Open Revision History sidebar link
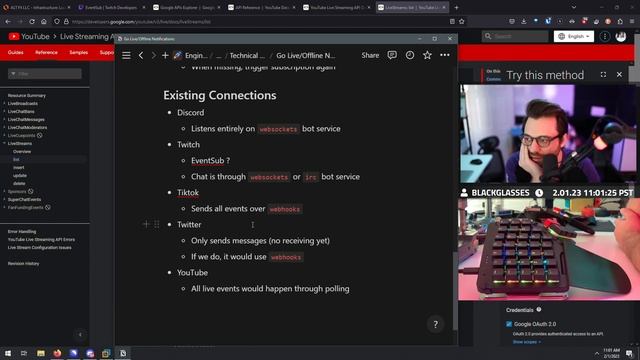640x360 pixels. [x=23, y=264]
